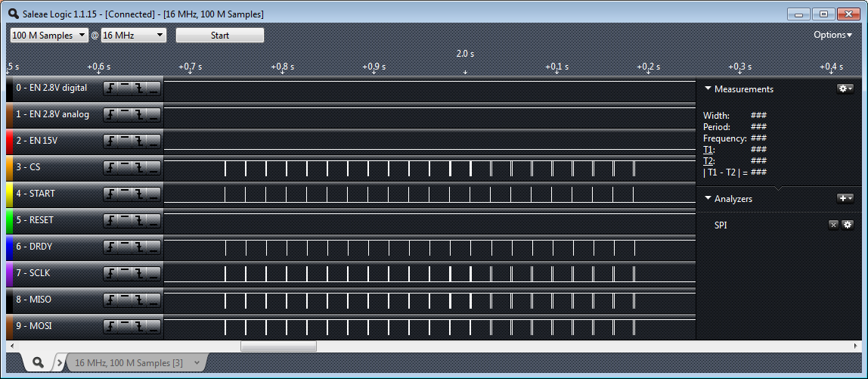This screenshot has width=868, height=379.
Task: Click the 7 - SCLK channel label
Action: coord(32,273)
